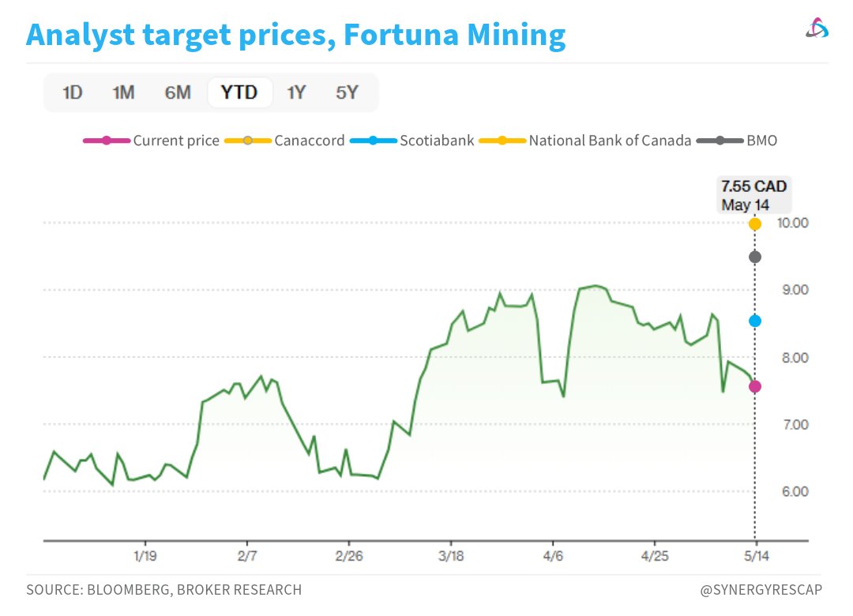This screenshot has width=853, height=616.
Task: Click the 4/25 date axis label
Action: point(655,556)
